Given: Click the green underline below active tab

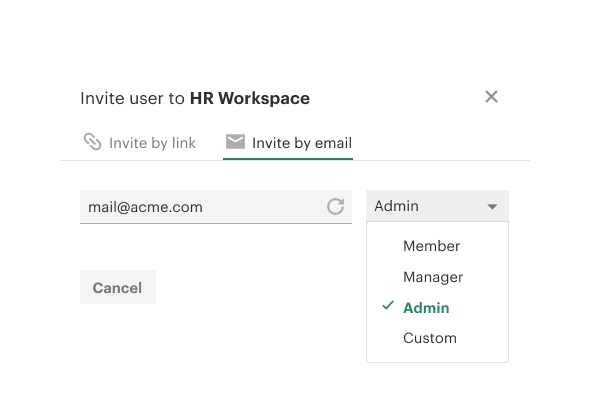Looking at the screenshot, I should [x=288, y=159].
